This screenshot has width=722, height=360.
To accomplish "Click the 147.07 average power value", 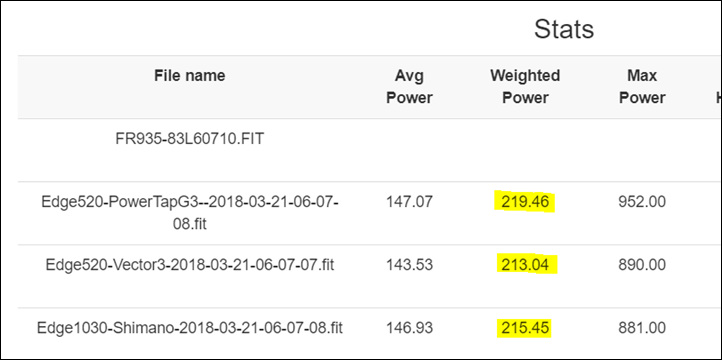I will click(x=409, y=202).
